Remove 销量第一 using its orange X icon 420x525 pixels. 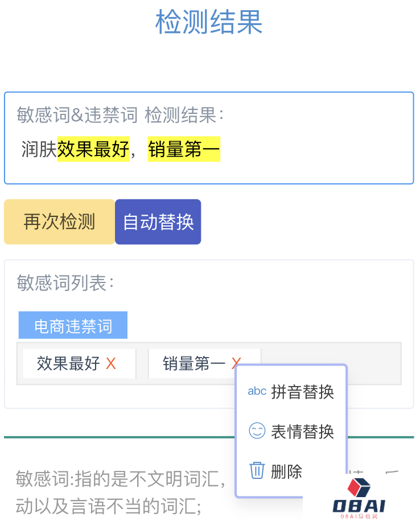coord(234,364)
